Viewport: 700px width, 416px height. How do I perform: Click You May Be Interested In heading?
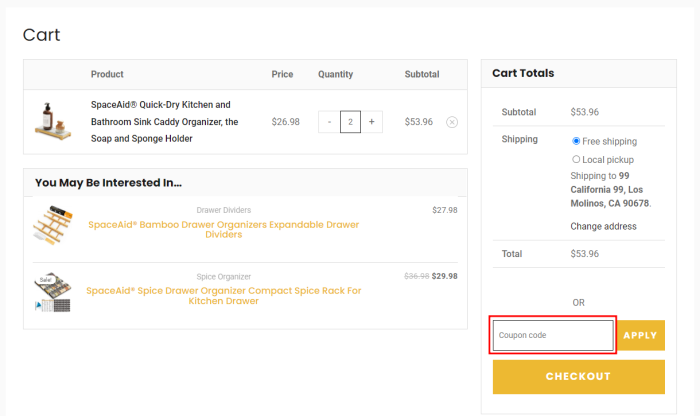click(108, 183)
